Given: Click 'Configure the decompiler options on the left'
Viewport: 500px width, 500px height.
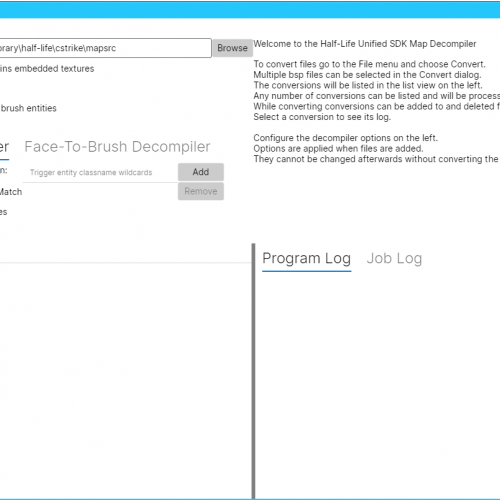Looking at the screenshot, I should (x=345, y=138).
